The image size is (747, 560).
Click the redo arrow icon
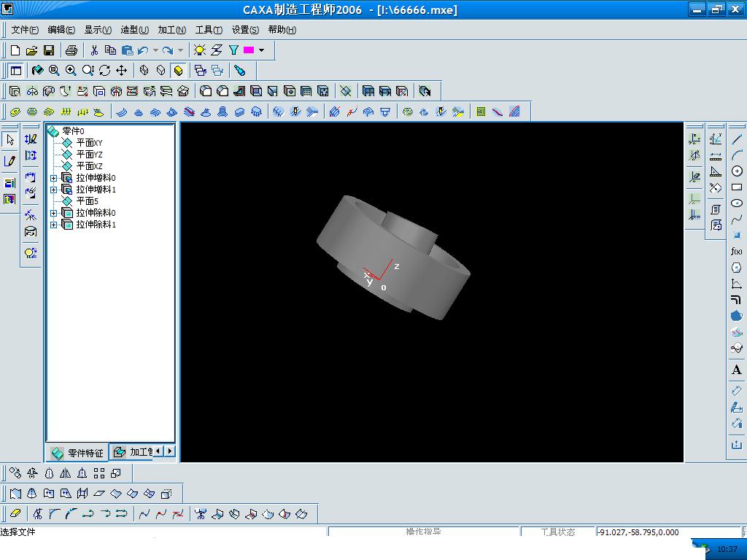coord(168,50)
